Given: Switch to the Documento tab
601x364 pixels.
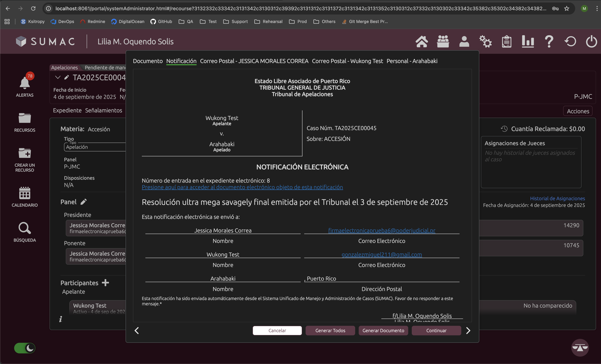Looking at the screenshot, I should [148, 61].
